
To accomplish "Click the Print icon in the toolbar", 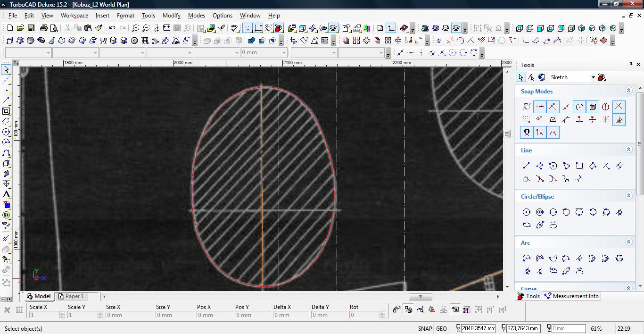I will pyautogui.click(x=44, y=28).
